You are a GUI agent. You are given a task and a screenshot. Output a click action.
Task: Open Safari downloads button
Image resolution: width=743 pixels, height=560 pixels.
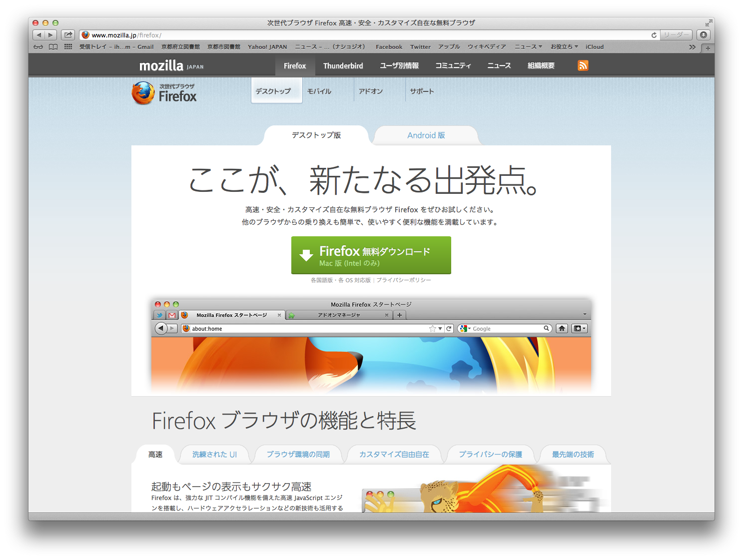click(704, 35)
